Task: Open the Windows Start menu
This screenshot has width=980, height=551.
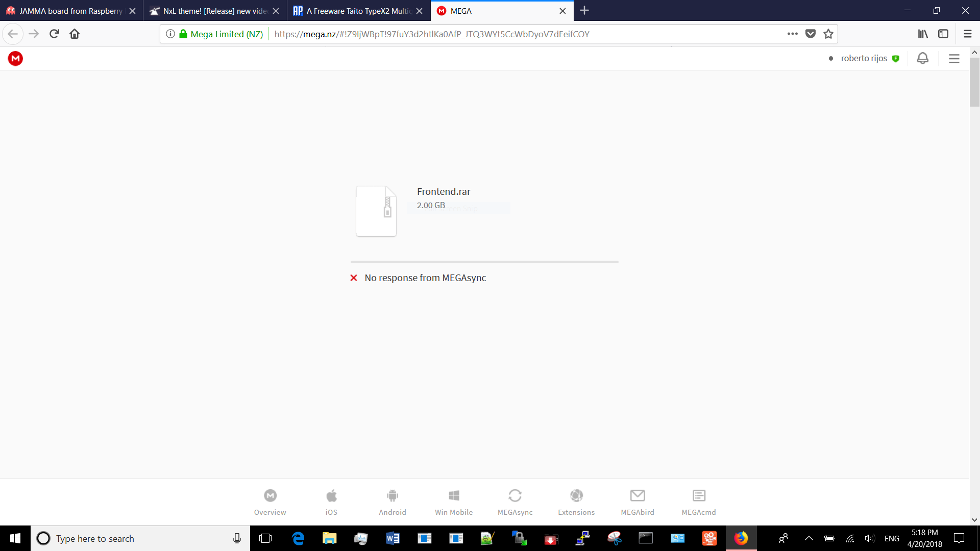Action: coord(15,538)
